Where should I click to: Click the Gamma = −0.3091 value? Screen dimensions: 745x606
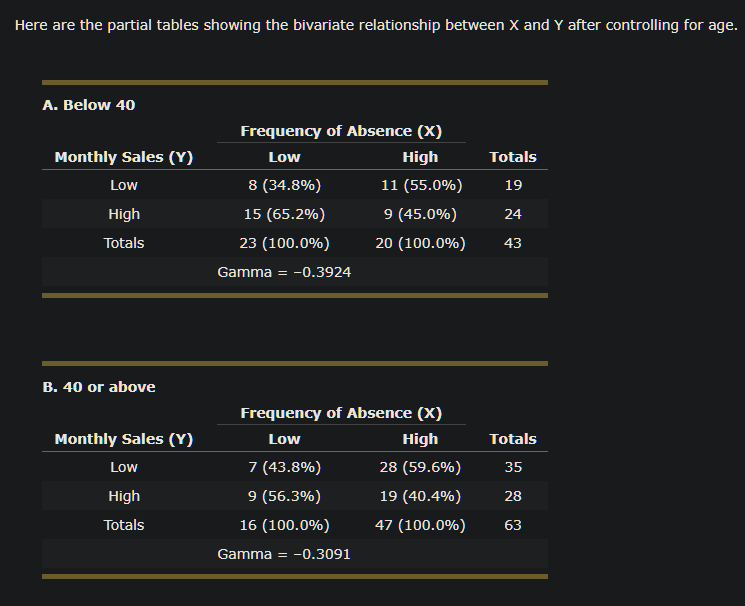(284, 554)
